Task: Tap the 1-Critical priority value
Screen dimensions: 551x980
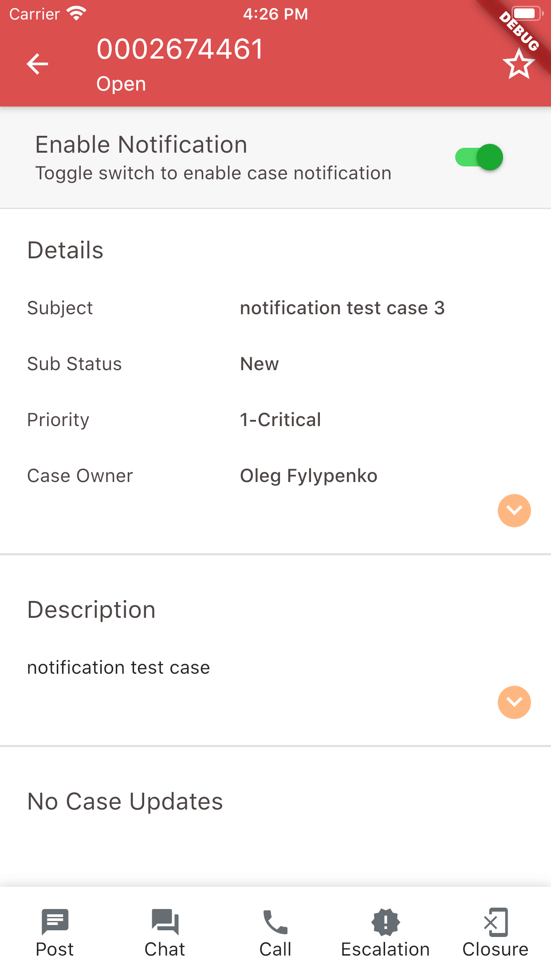Action: click(x=280, y=420)
